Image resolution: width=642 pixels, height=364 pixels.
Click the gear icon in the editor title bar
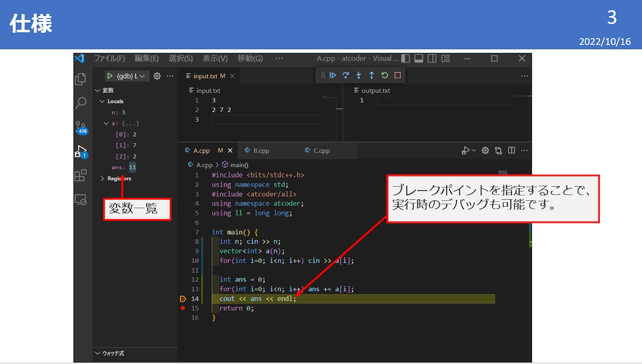[x=485, y=150]
